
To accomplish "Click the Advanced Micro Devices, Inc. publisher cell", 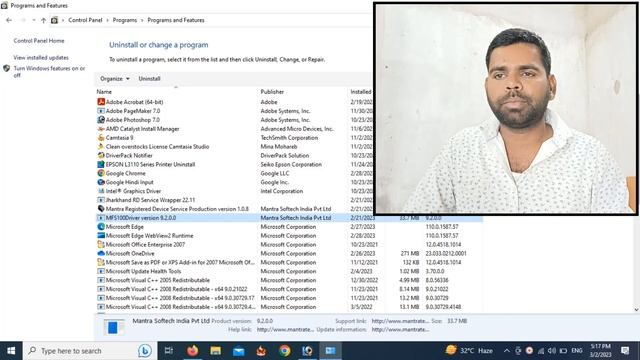I will tap(297, 129).
